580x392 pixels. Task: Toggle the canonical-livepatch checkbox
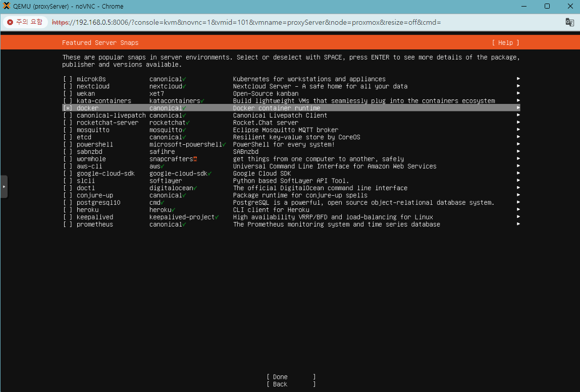(x=68, y=116)
